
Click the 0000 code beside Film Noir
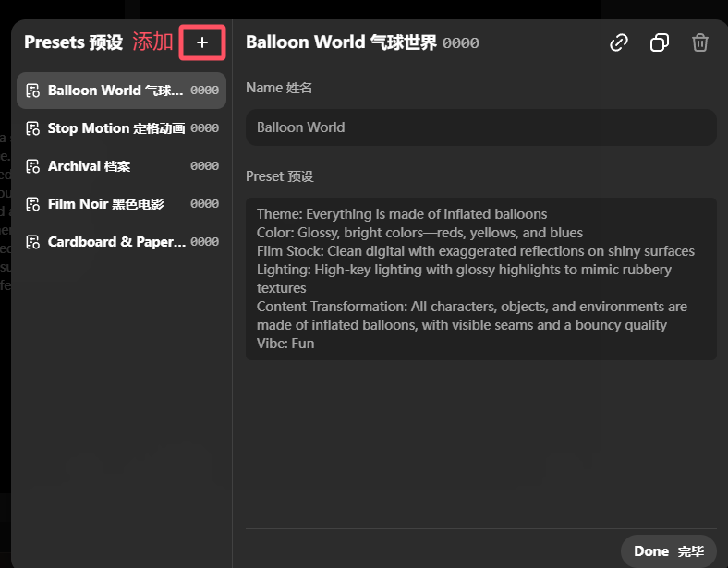click(204, 204)
